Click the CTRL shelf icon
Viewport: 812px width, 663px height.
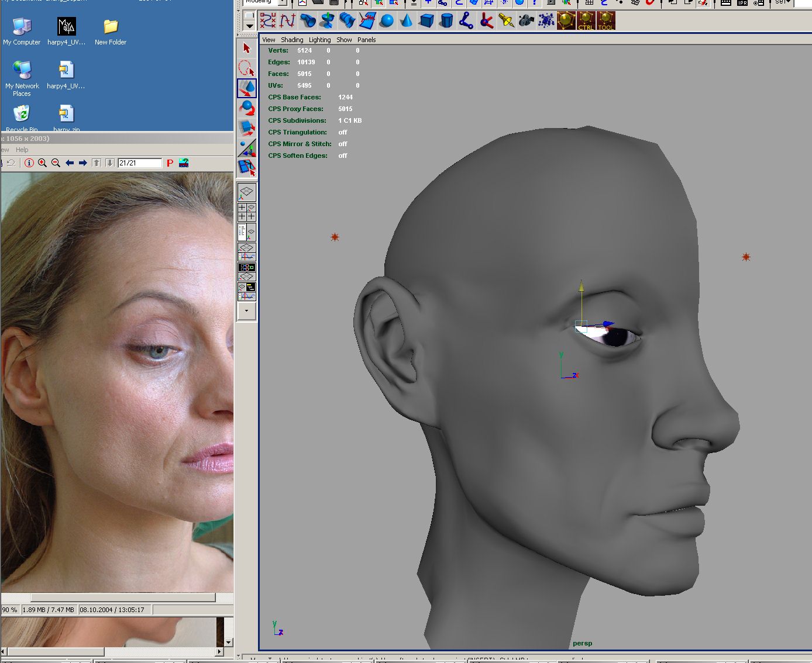(586, 21)
